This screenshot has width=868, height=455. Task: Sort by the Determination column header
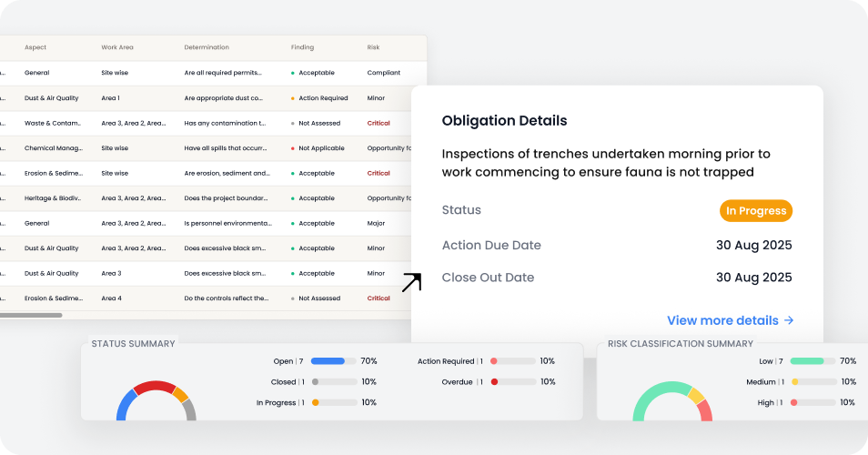coord(207,47)
